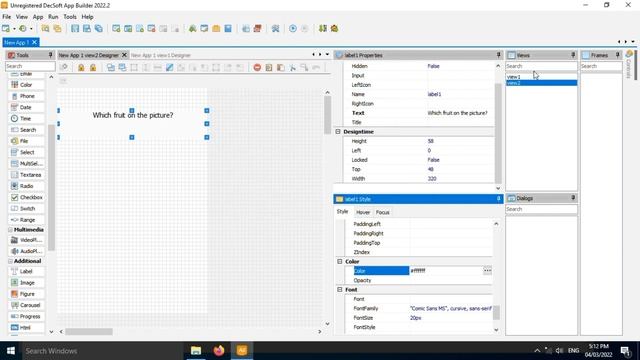This screenshot has height=360, width=640.
Task: Open Firefox from the Windows taskbar
Action: tap(219, 351)
